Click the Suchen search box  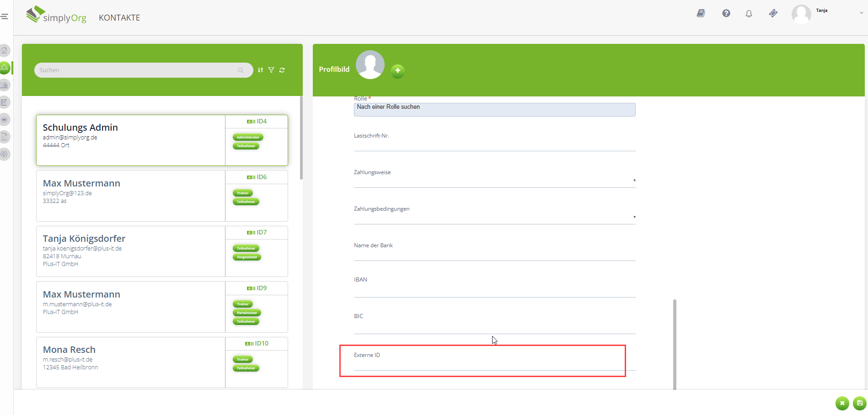[137, 70]
